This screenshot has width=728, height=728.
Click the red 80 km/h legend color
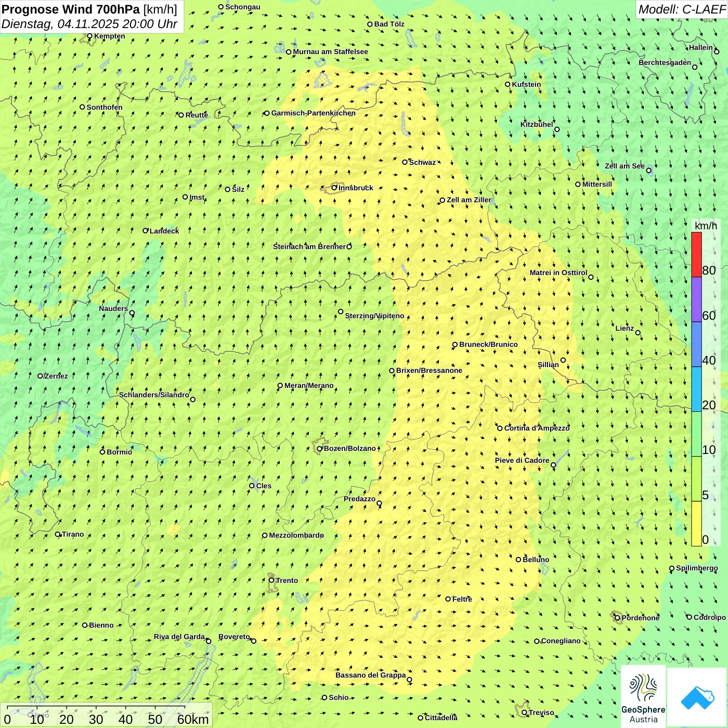pos(696,254)
